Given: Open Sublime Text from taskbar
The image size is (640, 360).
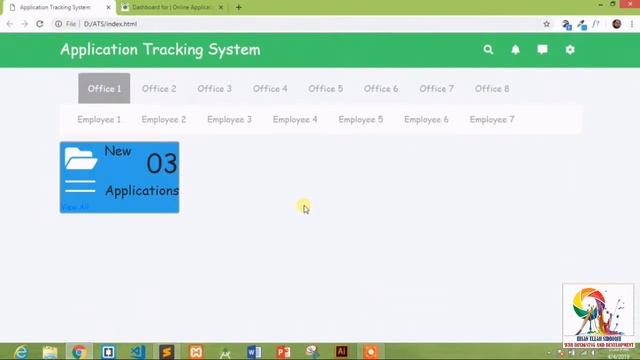Looking at the screenshot, I should 167,352.
